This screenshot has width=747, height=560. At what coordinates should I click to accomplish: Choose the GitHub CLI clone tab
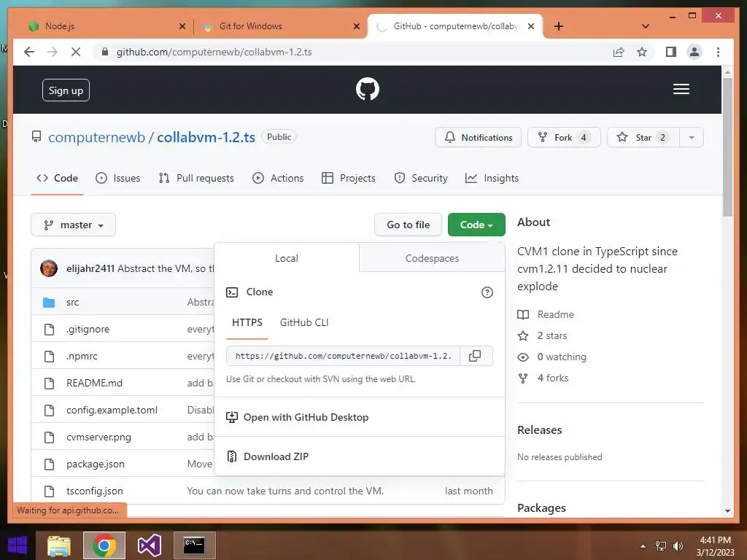304,322
